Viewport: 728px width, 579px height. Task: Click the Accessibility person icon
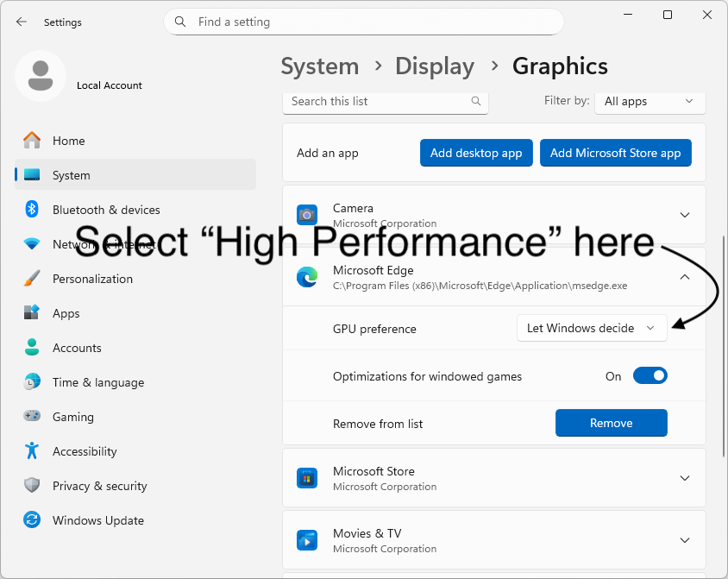(x=31, y=451)
